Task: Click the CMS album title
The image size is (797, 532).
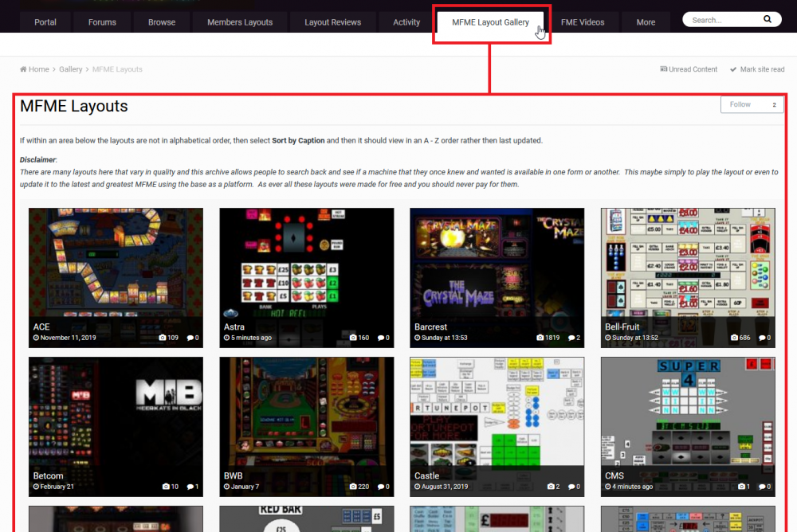Action: click(614, 475)
